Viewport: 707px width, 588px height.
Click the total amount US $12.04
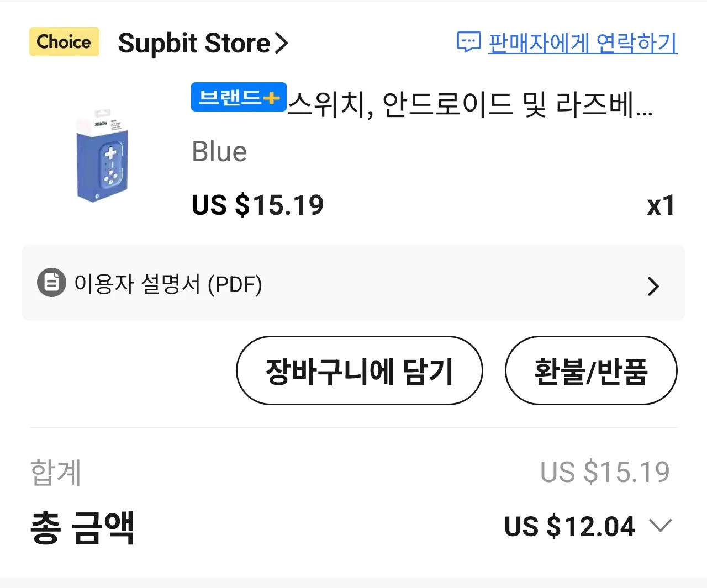(569, 526)
